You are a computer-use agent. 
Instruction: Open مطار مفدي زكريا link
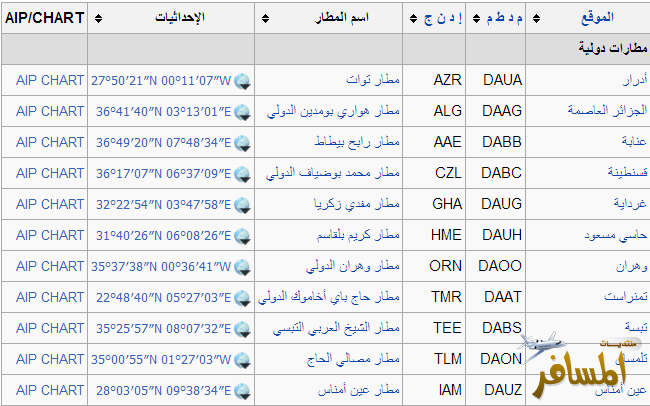[357, 204]
